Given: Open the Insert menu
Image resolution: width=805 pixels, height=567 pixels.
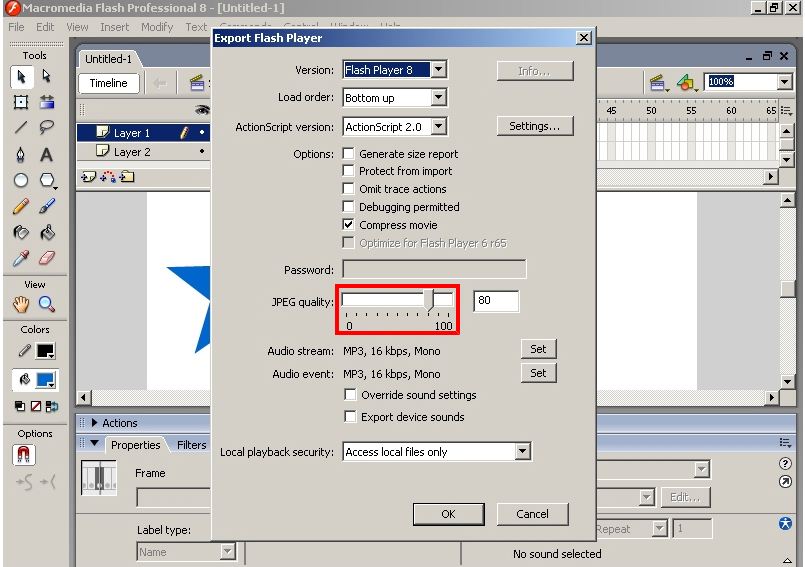Looking at the screenshot, I should tap(114, 27).
